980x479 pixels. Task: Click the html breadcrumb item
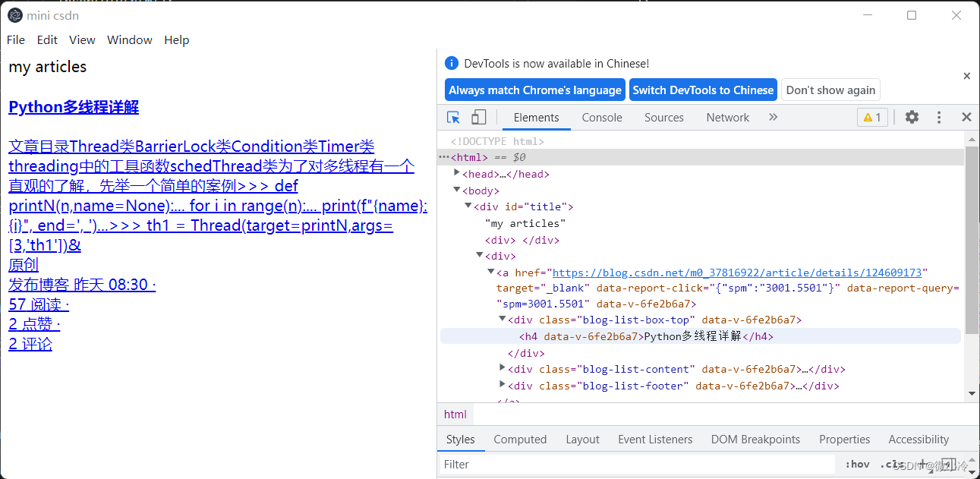(x=455, y=414)
